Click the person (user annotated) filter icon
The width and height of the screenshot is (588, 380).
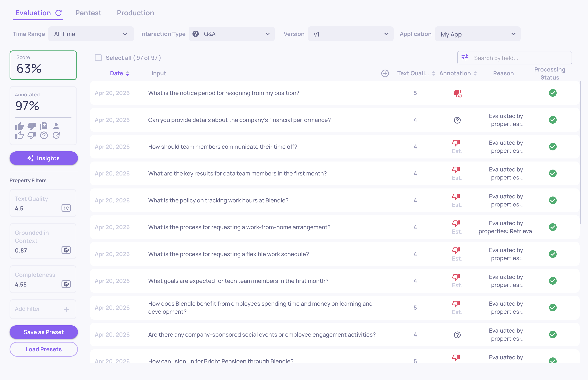point(56,126)
